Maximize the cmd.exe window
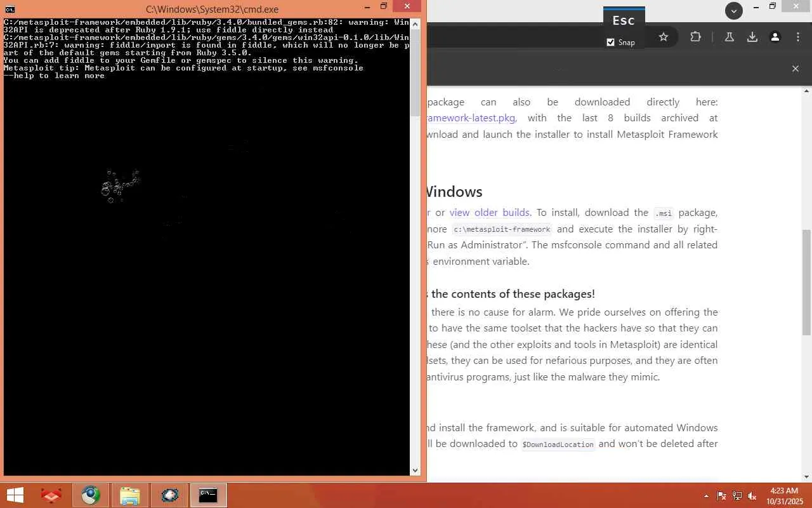812x508 pixels. click(x=384, y=7)
